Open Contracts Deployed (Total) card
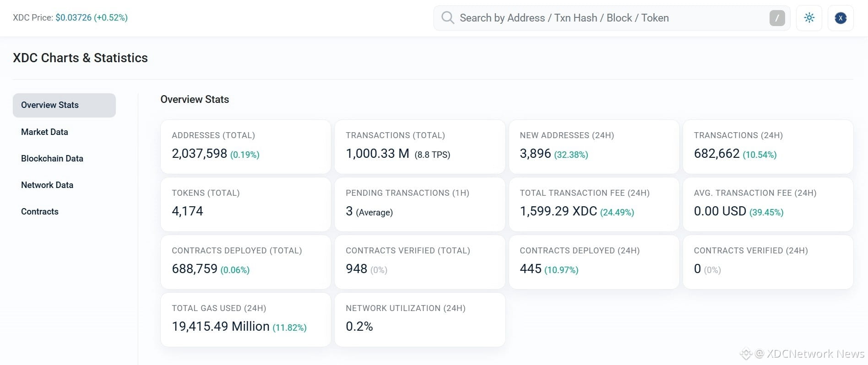The width and height of the screenshot is (868, 365). tap(245, 262)
